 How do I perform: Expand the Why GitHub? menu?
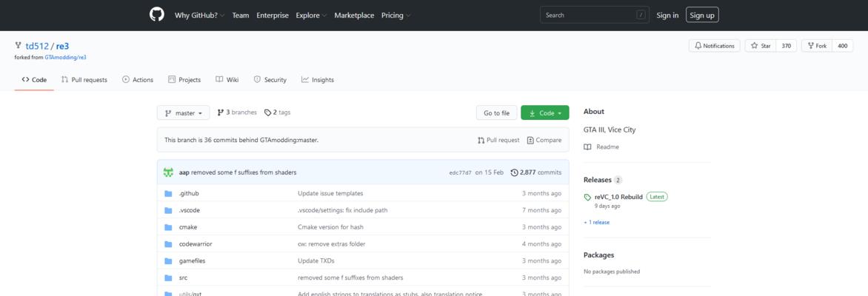point(199,16)
